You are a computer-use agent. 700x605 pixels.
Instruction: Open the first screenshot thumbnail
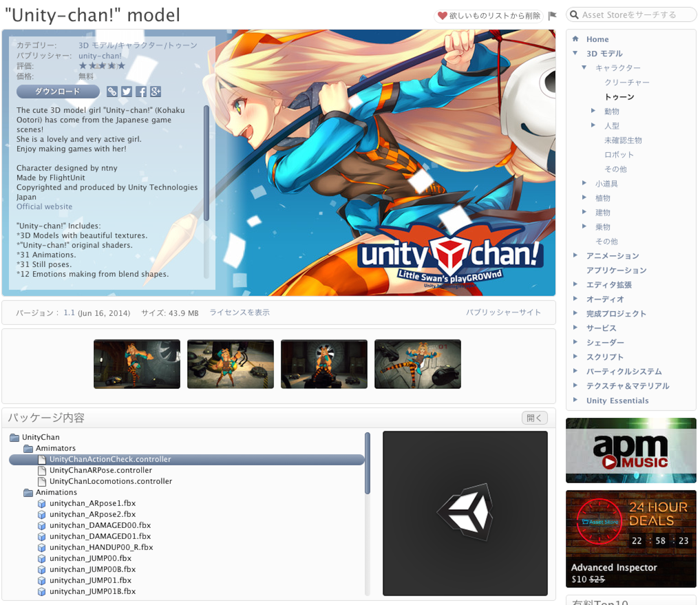click(x=137, y=364)
